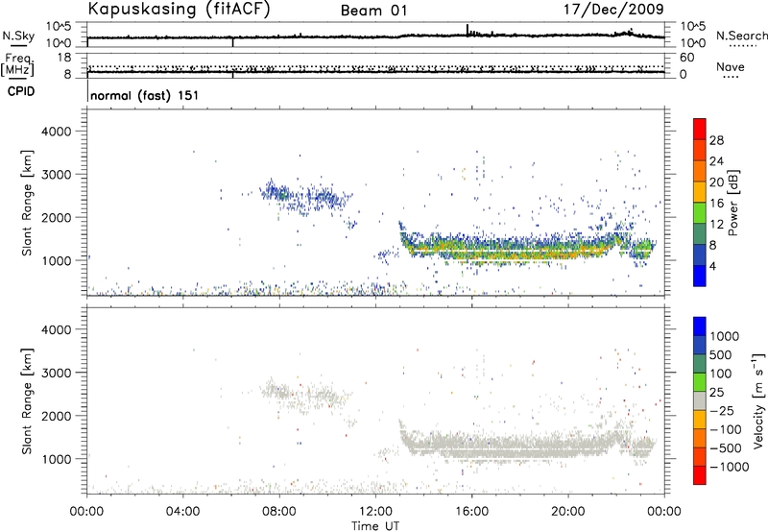Click the '20:00' time axis tick label
768x532 pixels.
568,512
